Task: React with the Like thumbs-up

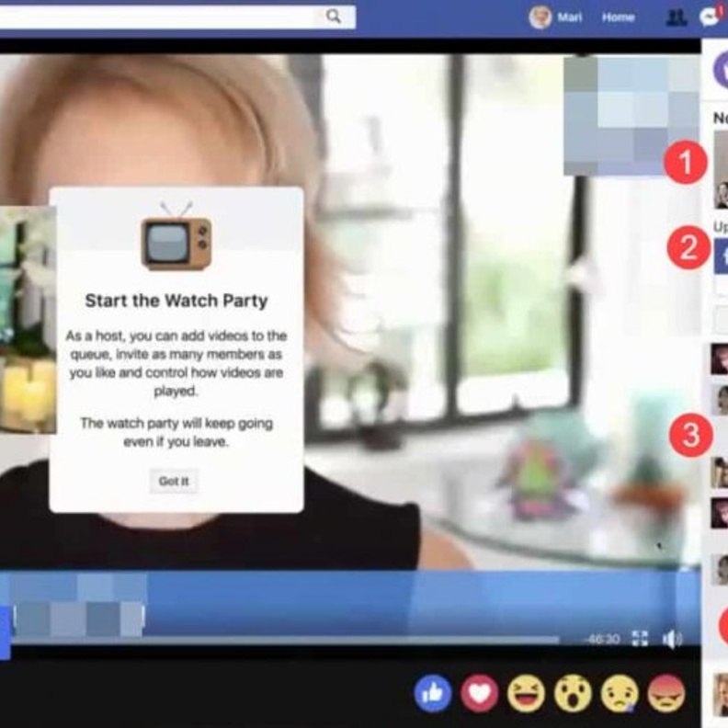Action: click(433, 694)
